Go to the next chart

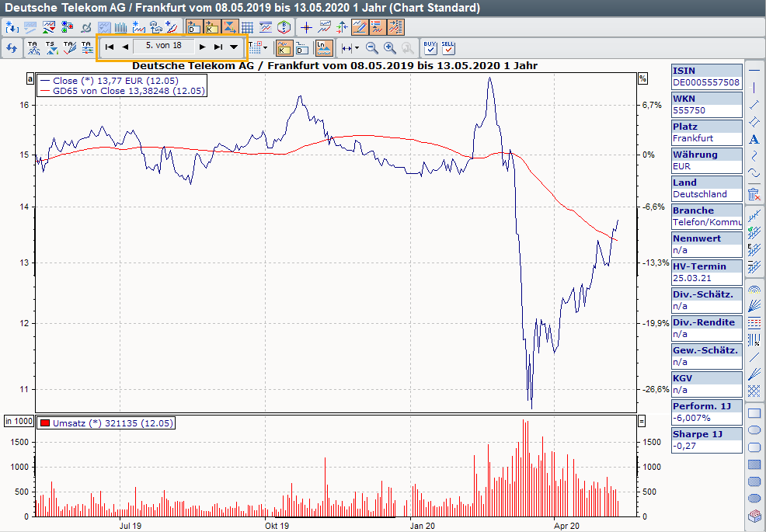pyautogui.click(x=202, y=47)
